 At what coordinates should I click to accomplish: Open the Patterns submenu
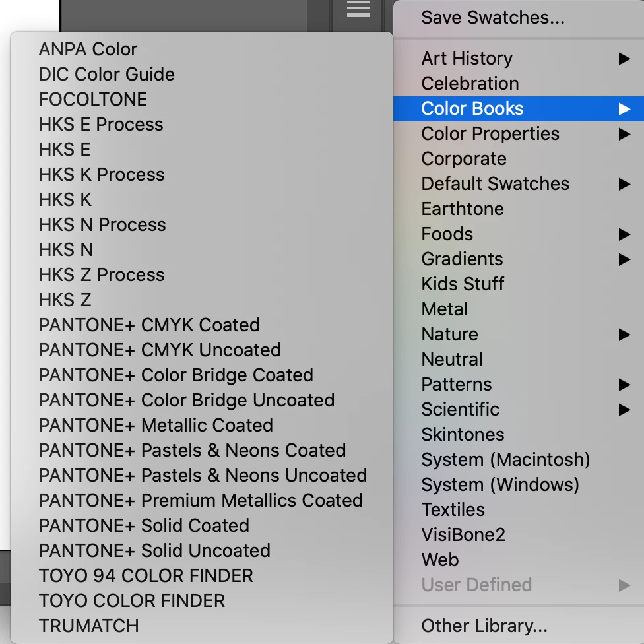point(519,385)
